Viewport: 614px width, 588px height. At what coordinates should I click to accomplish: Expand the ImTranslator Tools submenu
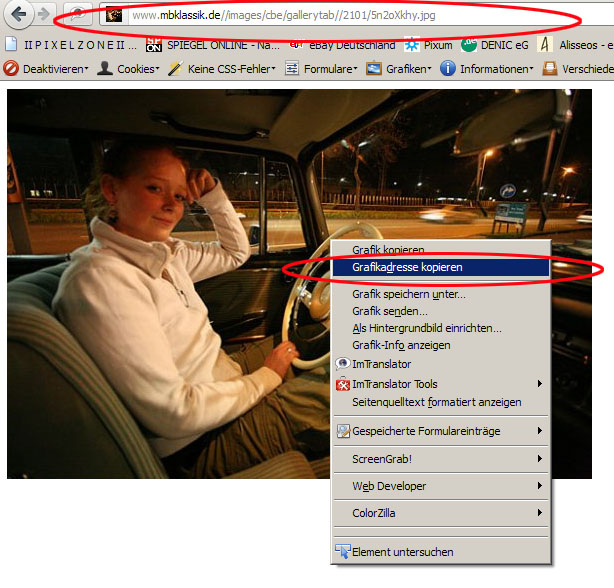pos(441,384)
